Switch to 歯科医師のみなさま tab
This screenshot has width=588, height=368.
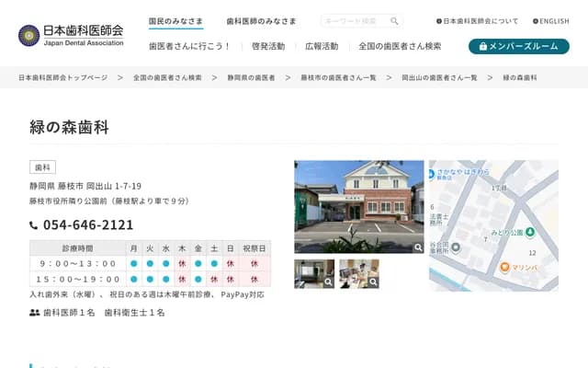pyautogui.click(x=262, y=21)
